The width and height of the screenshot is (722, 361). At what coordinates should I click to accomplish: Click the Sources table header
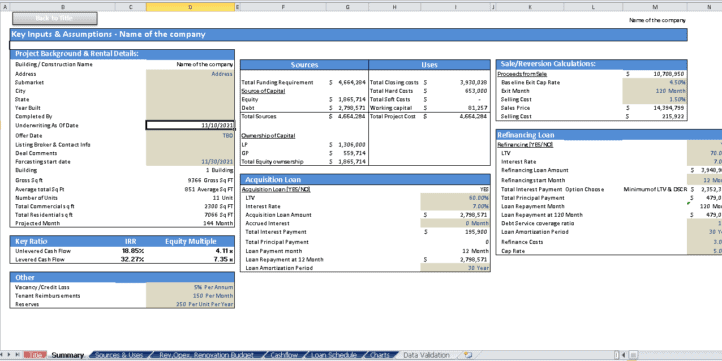(304, 65)
